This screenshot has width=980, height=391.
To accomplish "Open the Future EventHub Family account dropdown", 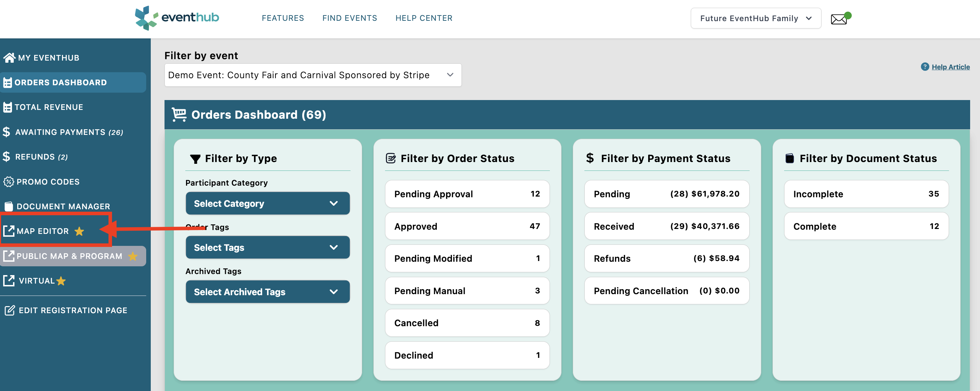I will pyautogui.click(x=756, y=18).
